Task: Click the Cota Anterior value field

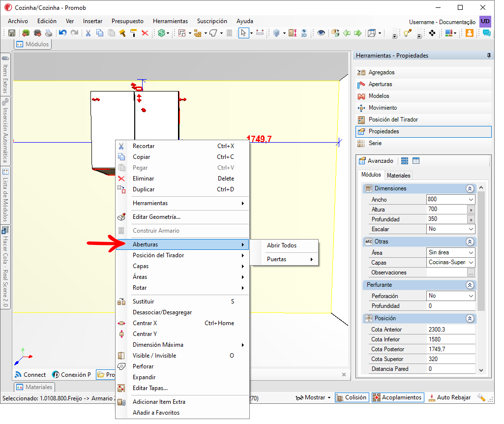Action: 450,330
